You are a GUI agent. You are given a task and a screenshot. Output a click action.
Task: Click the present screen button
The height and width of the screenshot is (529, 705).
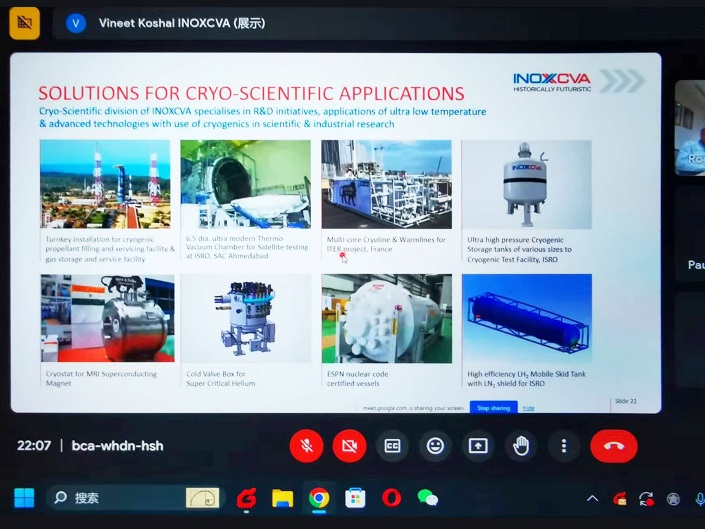[478, 446]
